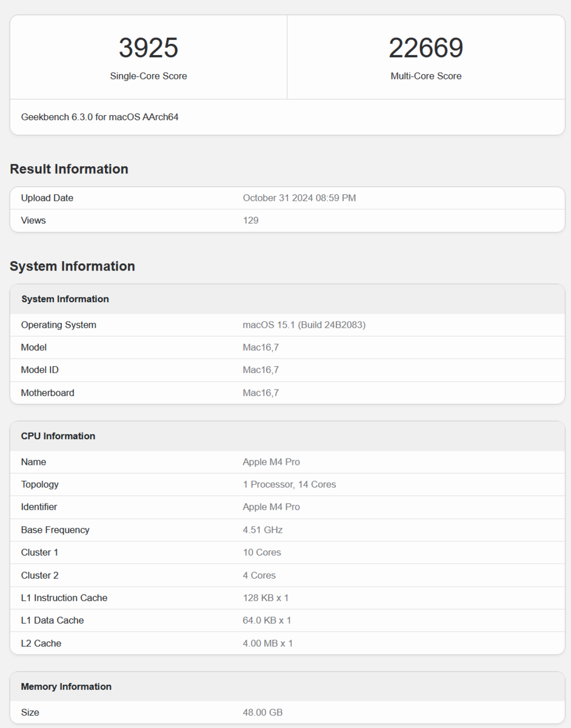The image size is (571, 728).
Task: Click the Cluster 2 value 4 Cores
Action: [259, 575]
